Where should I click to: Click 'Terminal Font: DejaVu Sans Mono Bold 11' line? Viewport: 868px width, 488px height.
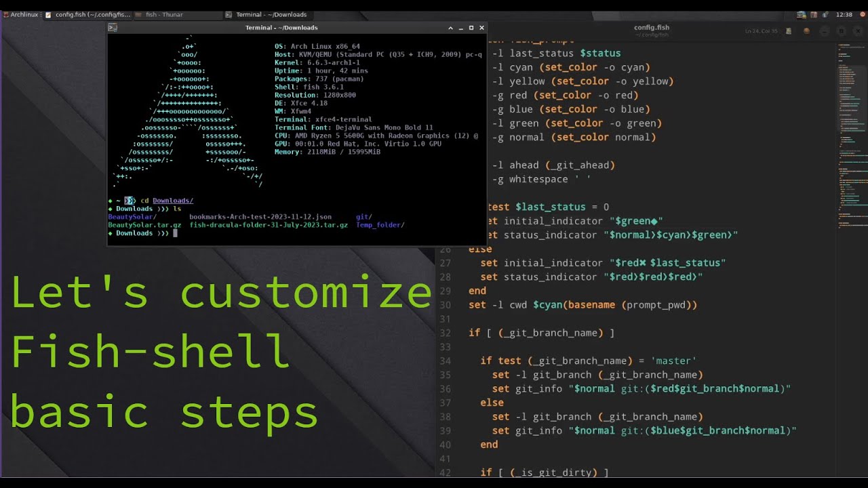354,127
